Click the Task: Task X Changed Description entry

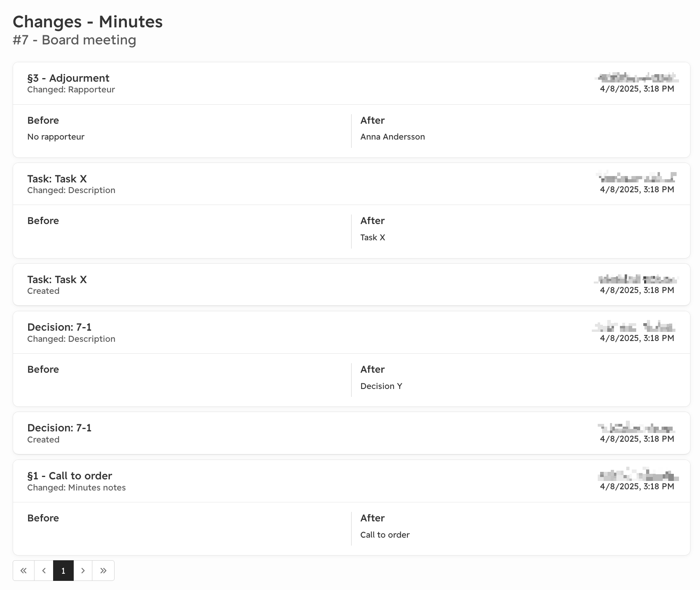351,184
